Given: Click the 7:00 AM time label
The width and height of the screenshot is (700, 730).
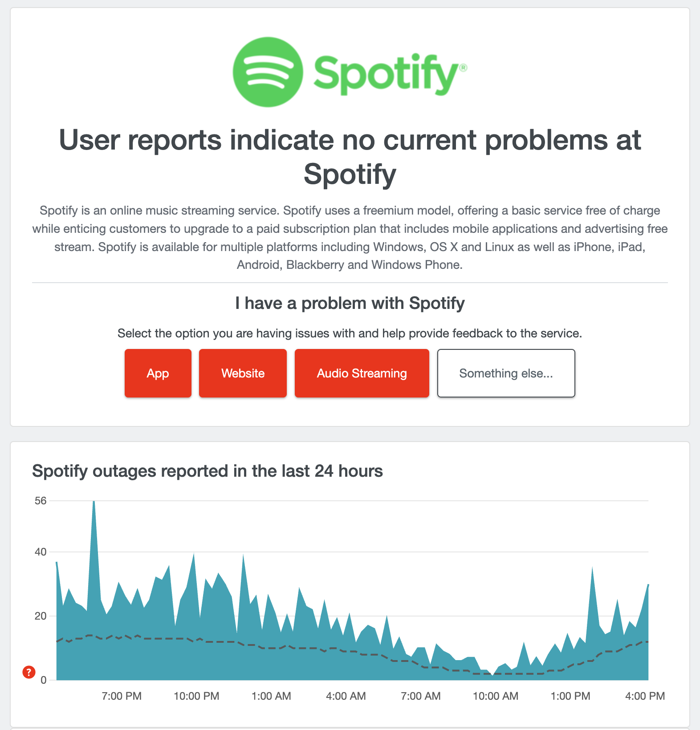Looking at the screenshot, I should click(x=421, y=696).
